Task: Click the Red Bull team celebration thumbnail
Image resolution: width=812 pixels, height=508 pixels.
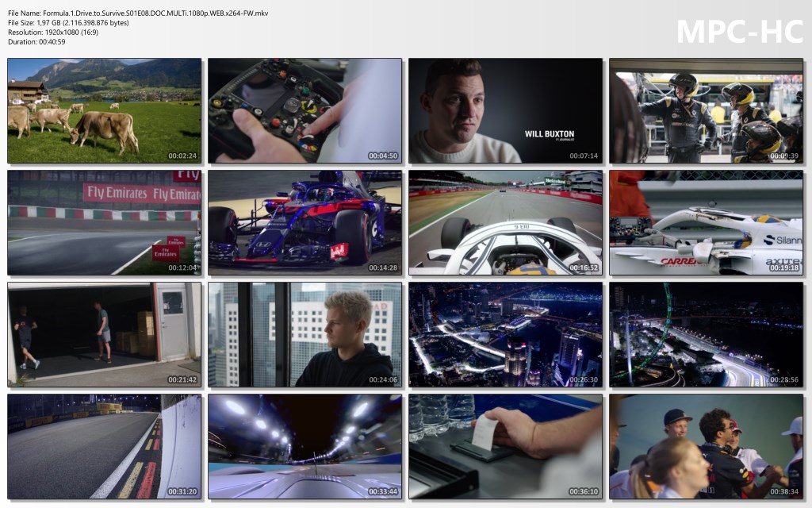Action: (706, 447)
